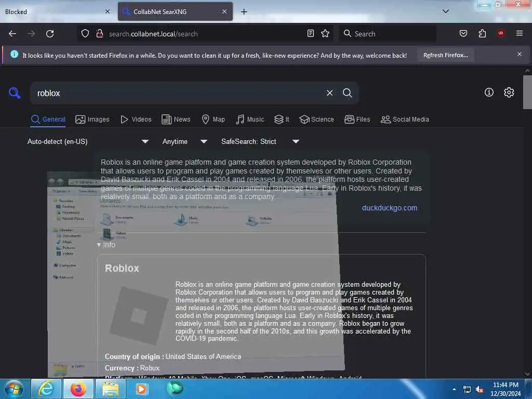Viewport: 532px width, 399px height.
Task: Click into the roblox search field
Action: 177,93
